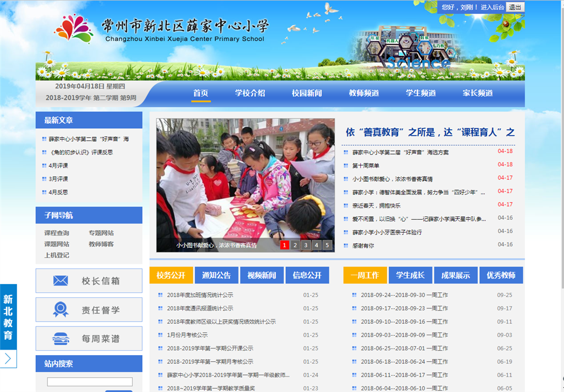
Task: Select the 优秀教师 tab
Action: (x=501, y=275)
